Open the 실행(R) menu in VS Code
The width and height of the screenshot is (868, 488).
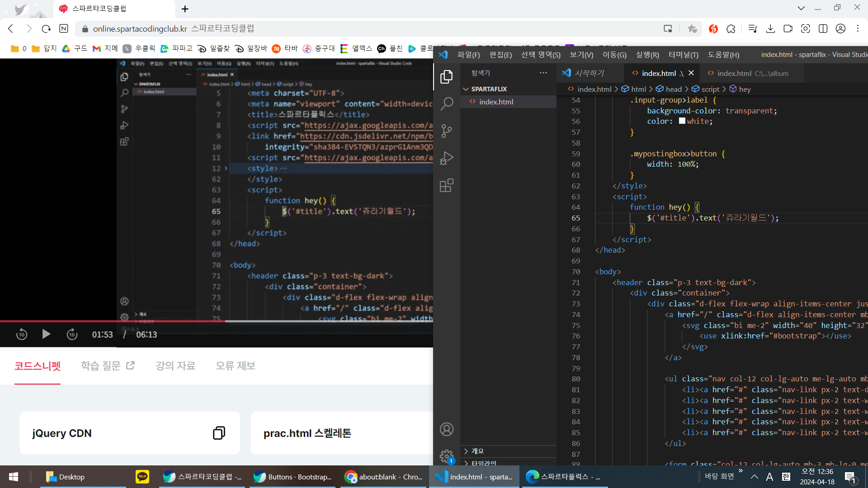point(647,55)
